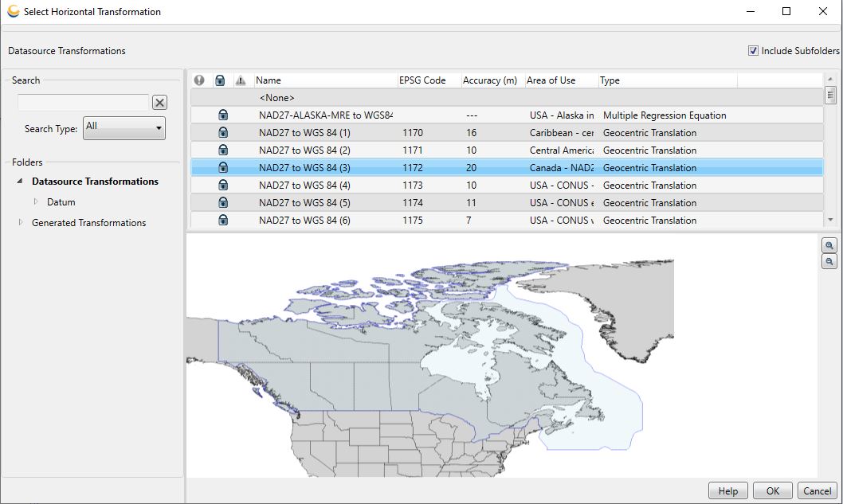Click the lock icon for NAD27 to WGS 84 (2)
Image resolution: width=843 pixels, height=504 pixels.
pos(223,150)
